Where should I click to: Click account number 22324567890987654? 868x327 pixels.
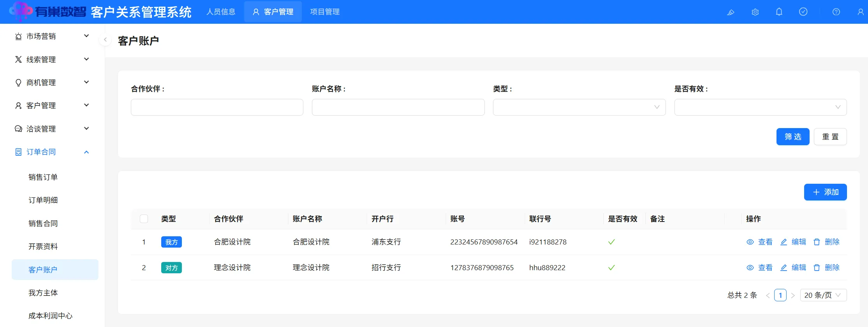coord(484,242)
